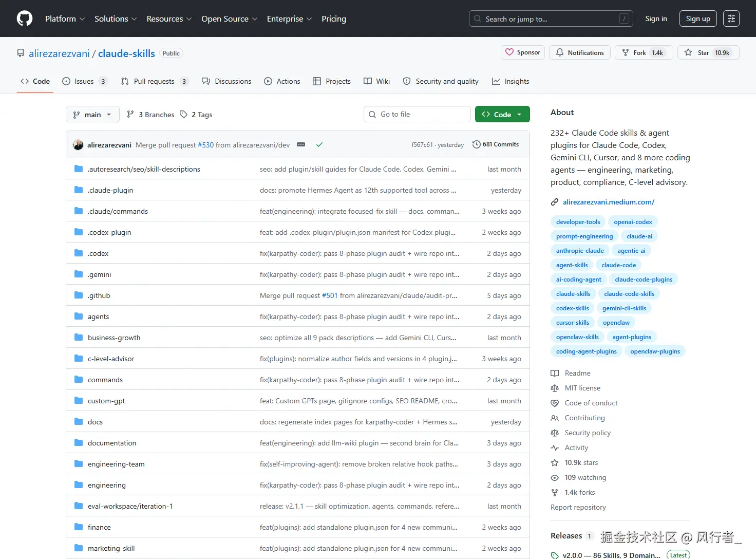Click alirezarezvani avatar in commit row
The width and height of the screenshot is (756, 559).
78,145
